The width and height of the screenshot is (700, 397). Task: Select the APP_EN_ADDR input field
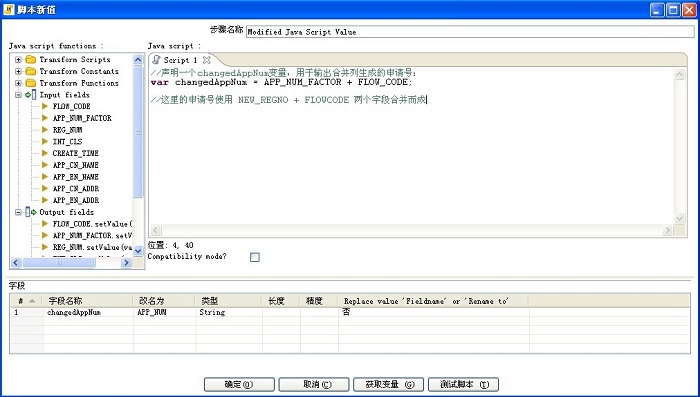click(x=76, y=200)
